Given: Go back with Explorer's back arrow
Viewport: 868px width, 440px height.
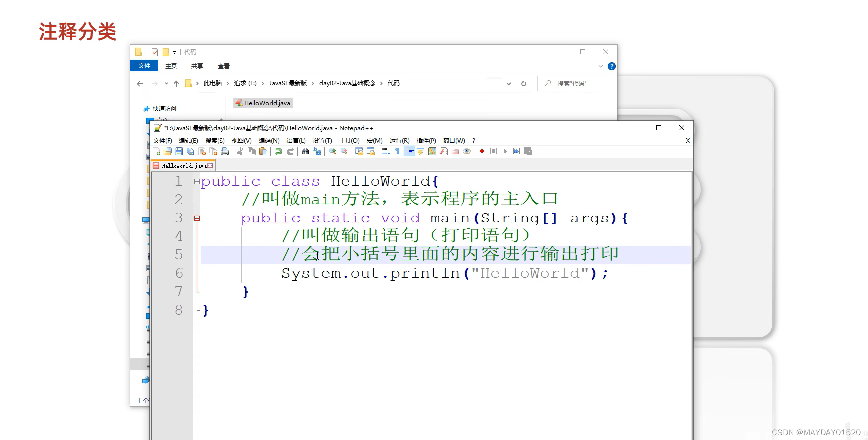Looking at the screenshot, I should click(140, 84).
